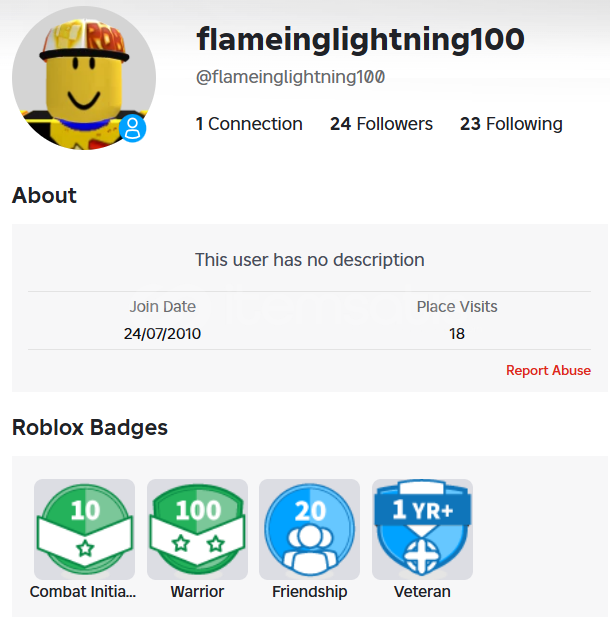Click the Friendship badge label text

[x=309, y=592]
